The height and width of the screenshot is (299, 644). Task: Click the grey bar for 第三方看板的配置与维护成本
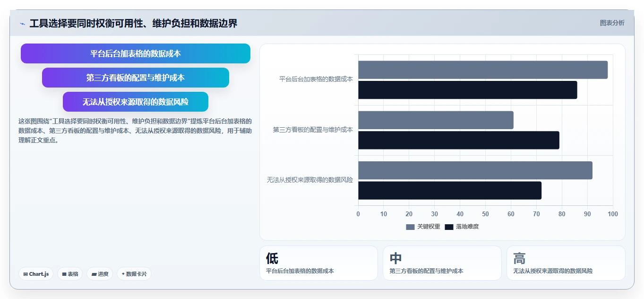436,120
